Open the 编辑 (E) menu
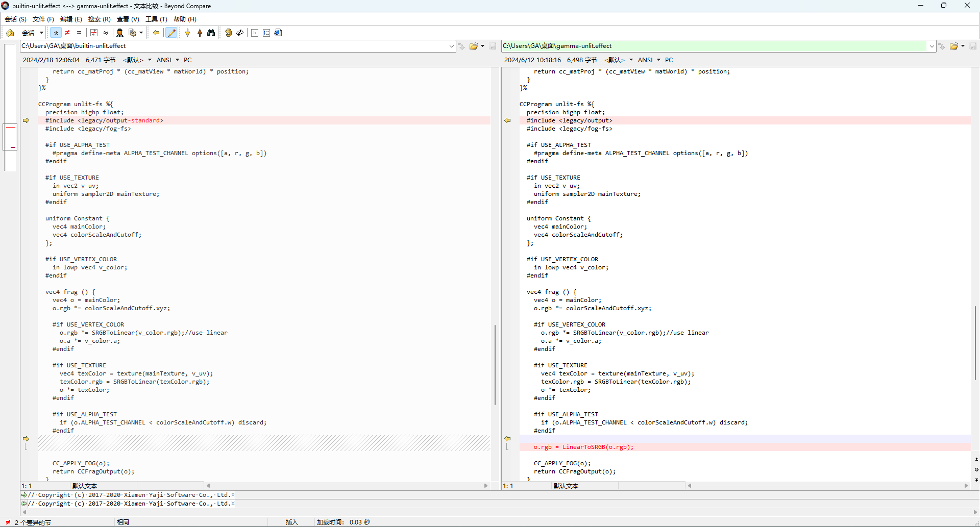This screenshot has height=527, width=980. 71,19
